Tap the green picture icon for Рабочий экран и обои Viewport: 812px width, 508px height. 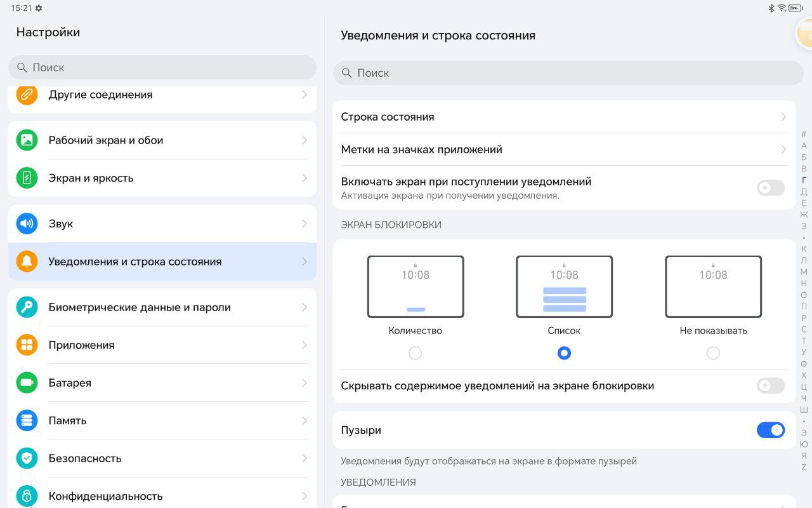point(27,140)
